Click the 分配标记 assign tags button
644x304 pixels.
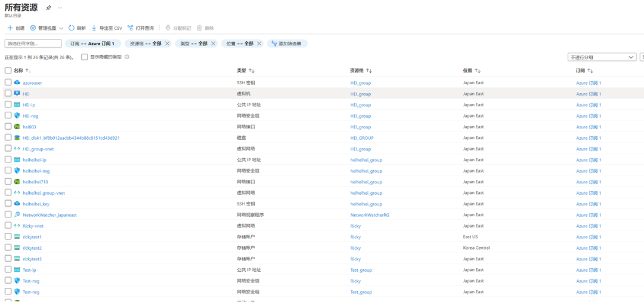click(178, 28)
